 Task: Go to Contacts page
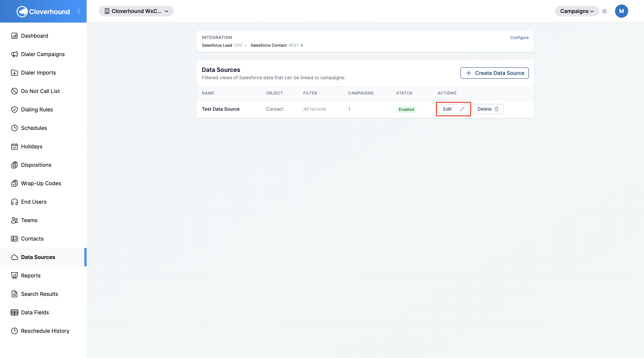pos(43,239)
